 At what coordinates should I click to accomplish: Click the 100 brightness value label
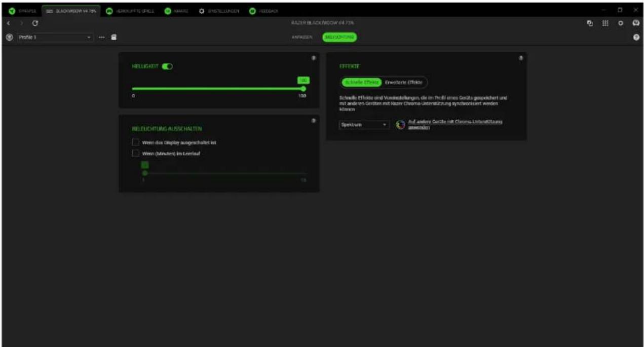click(303, 80)
